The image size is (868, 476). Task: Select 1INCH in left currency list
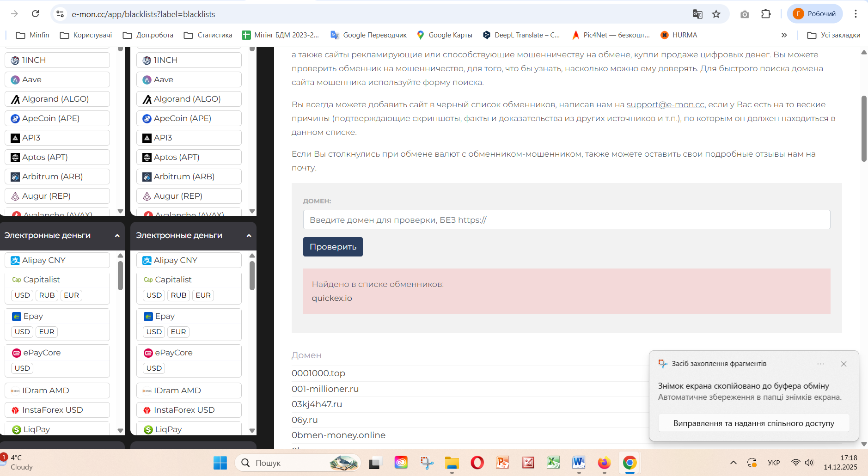57,60
